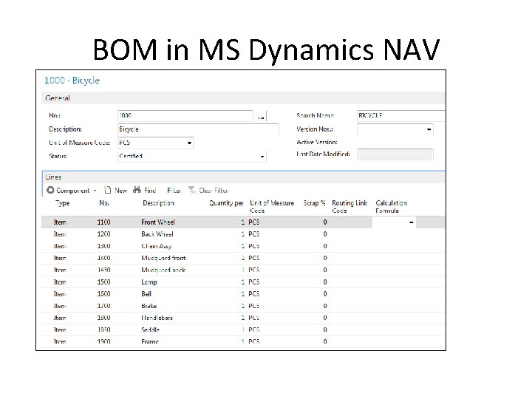Click the PCS unit cell in Lamp row
The image size is (532, 399).
point(253,282)
